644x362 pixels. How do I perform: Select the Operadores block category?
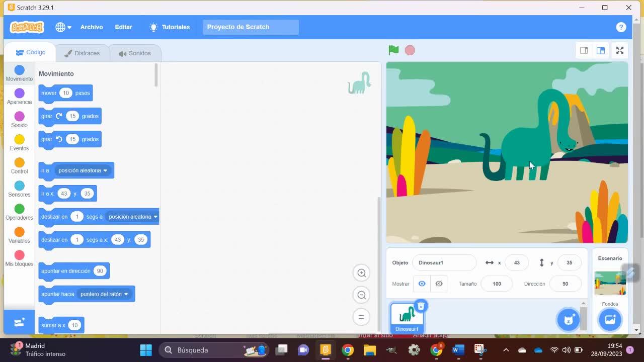[19, 212]
